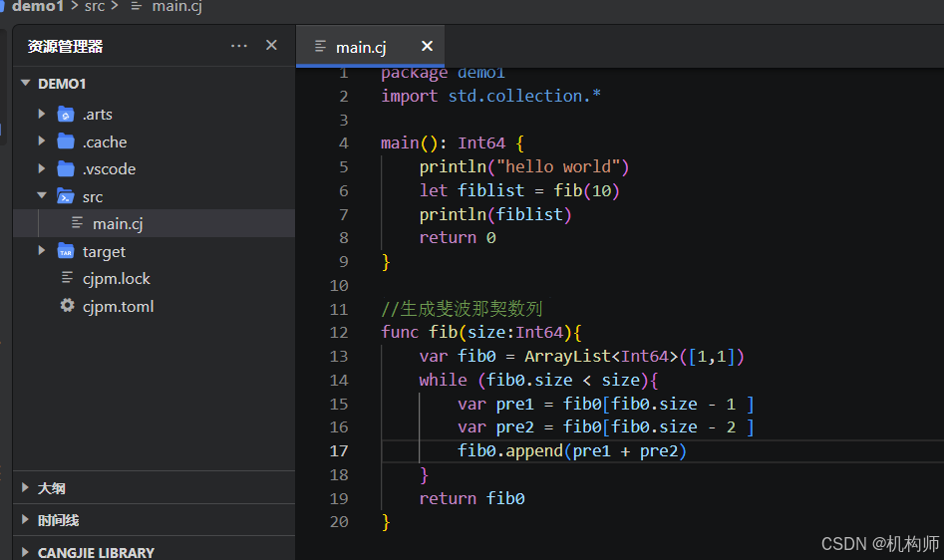Select the src folder name
944x560 pixels.
click(x=93, y=197)
